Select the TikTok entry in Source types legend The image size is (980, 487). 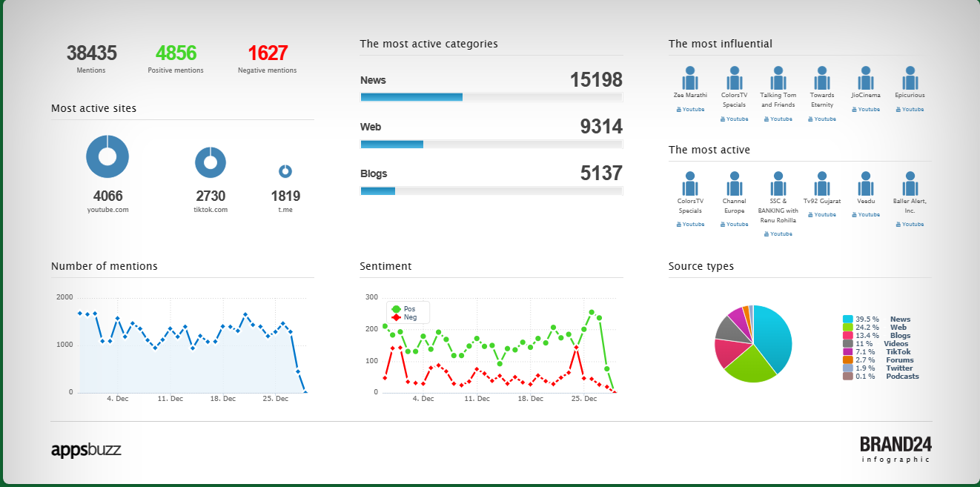coord(898,352)
